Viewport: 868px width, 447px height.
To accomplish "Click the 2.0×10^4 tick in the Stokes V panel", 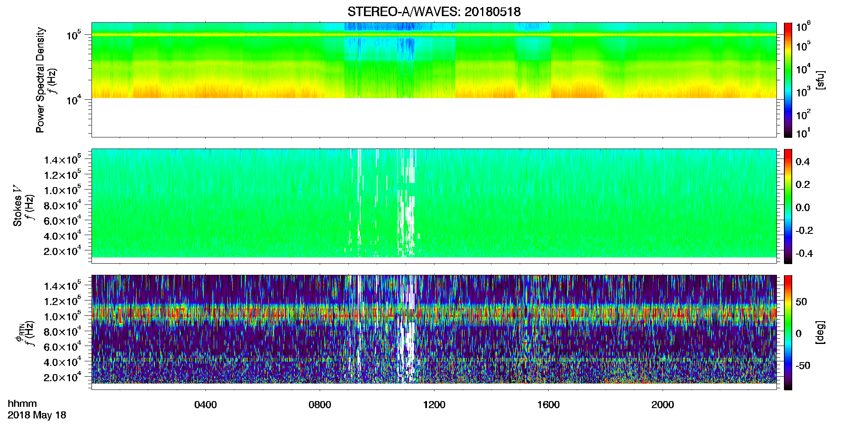I will (63, 251).
